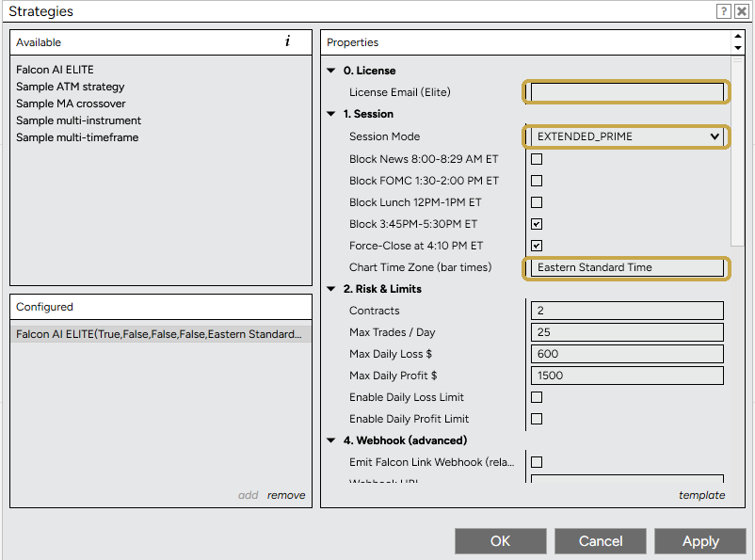Collapse the 2. Risk & Limits section
Image resolution: width=755 pixels, height=560 pixels.
330,289
